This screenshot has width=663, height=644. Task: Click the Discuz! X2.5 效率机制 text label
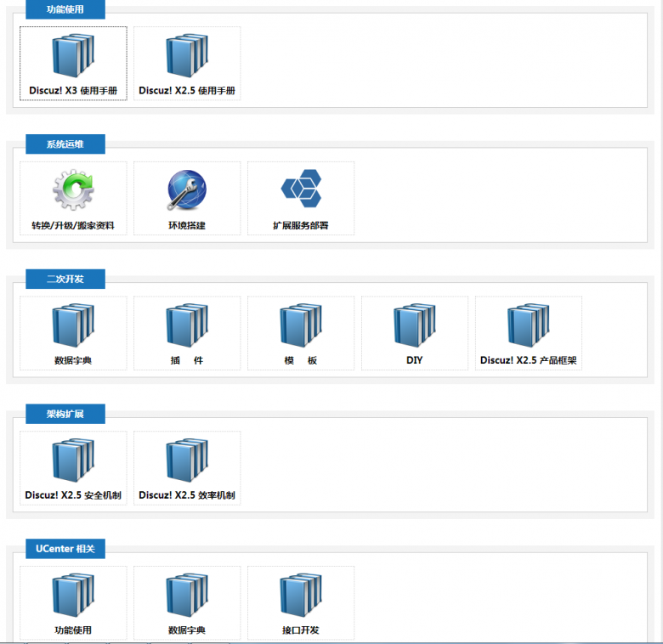coord(187,495)
